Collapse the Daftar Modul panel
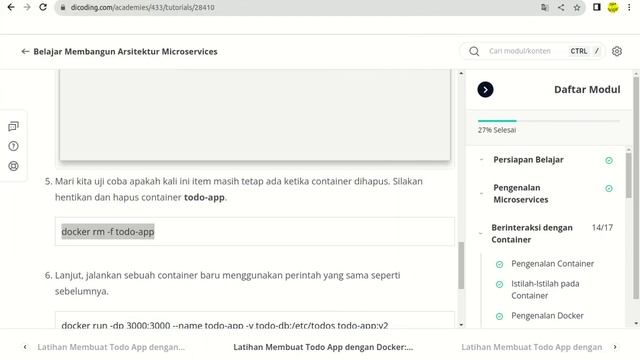 [485, 90]
